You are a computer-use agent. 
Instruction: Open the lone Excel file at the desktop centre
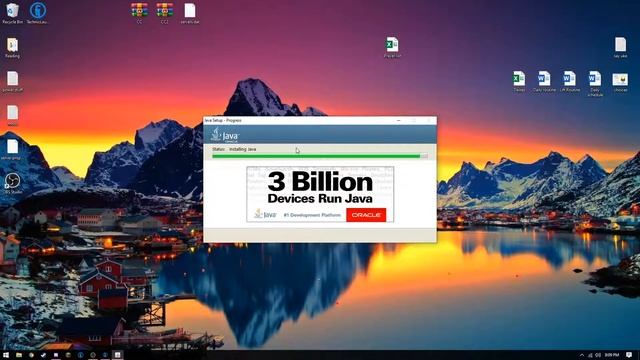[x=392, y=47]
